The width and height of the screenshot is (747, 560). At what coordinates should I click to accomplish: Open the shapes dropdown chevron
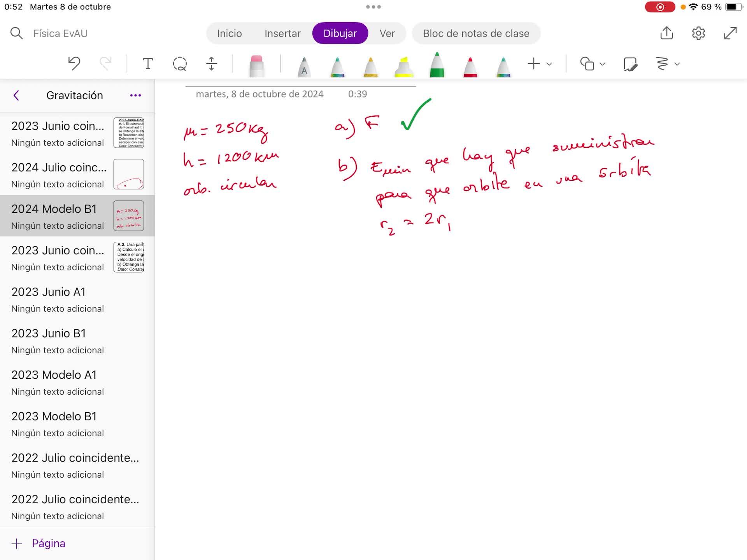(602, 64)
